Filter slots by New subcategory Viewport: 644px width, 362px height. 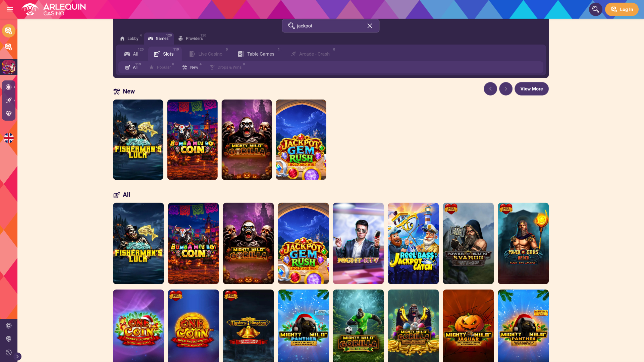[191, 67]
